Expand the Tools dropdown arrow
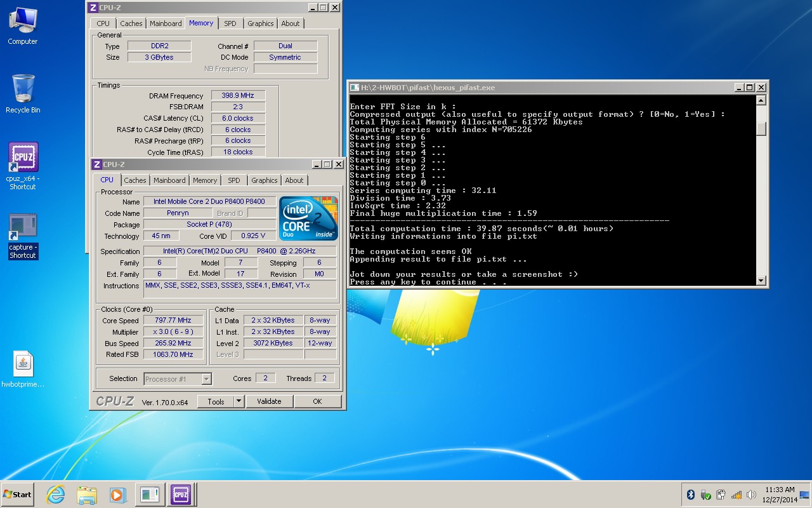 pos(239,401)
